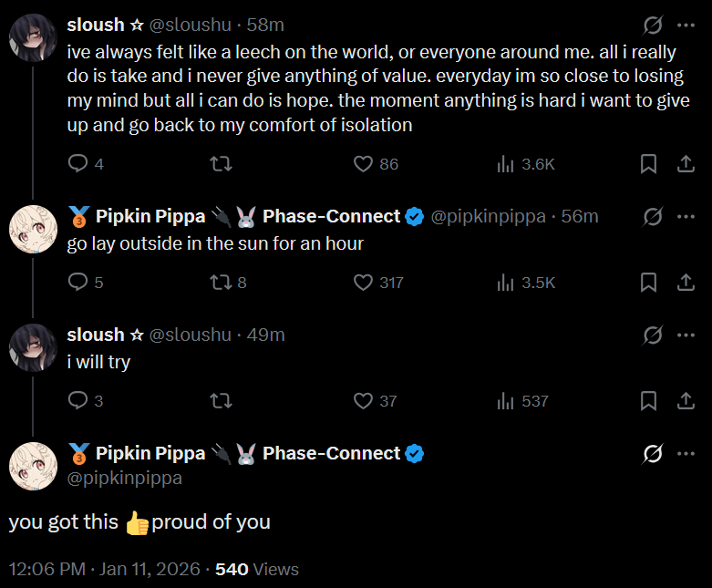Open more options on sloushu's first tweet
712x588 pixels.
686,25
